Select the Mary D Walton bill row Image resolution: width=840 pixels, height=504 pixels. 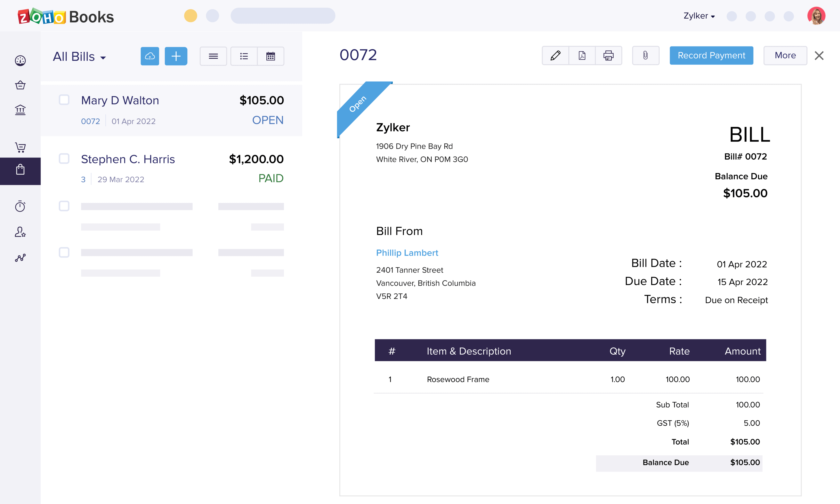click(171, 110)
